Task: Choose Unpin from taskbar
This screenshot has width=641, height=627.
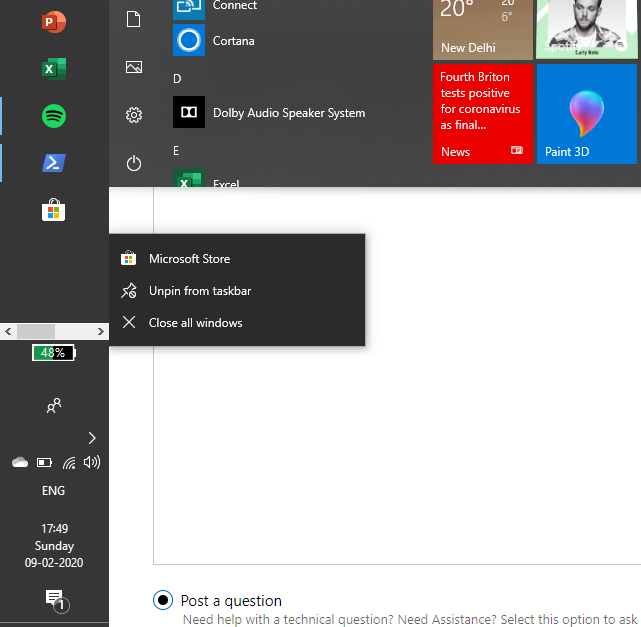Action: [x=237, y=291]
